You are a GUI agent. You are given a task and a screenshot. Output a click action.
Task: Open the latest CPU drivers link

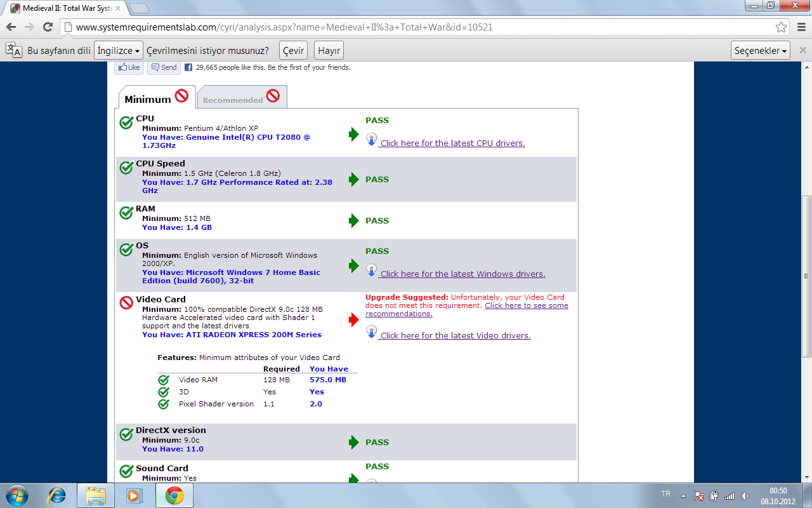452,144
